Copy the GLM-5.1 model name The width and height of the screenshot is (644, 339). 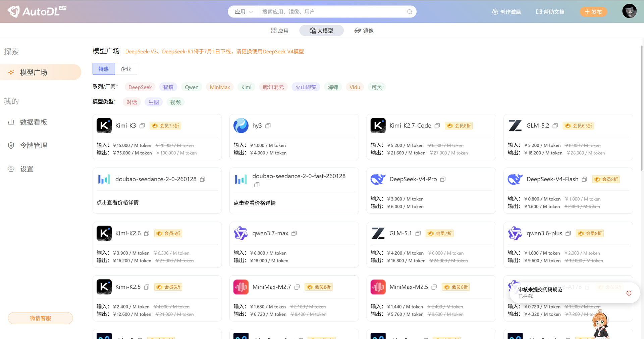pos(418,234)
